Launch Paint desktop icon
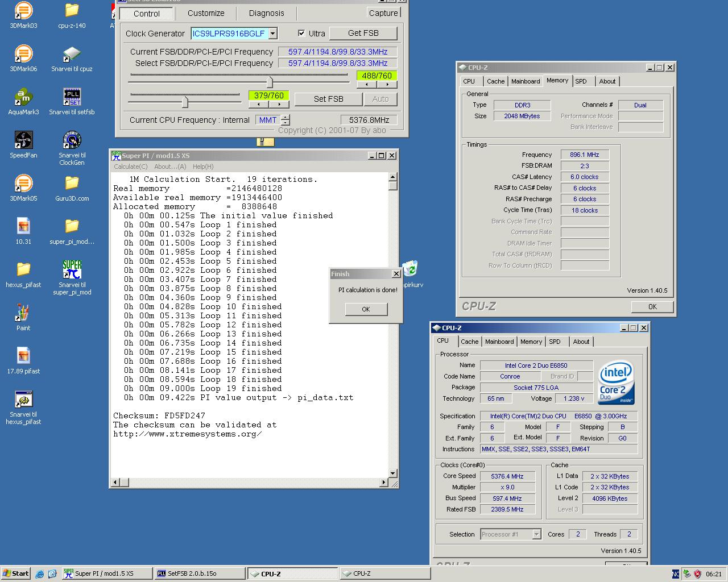Screen dimensions: 728x582 [23, 318]
